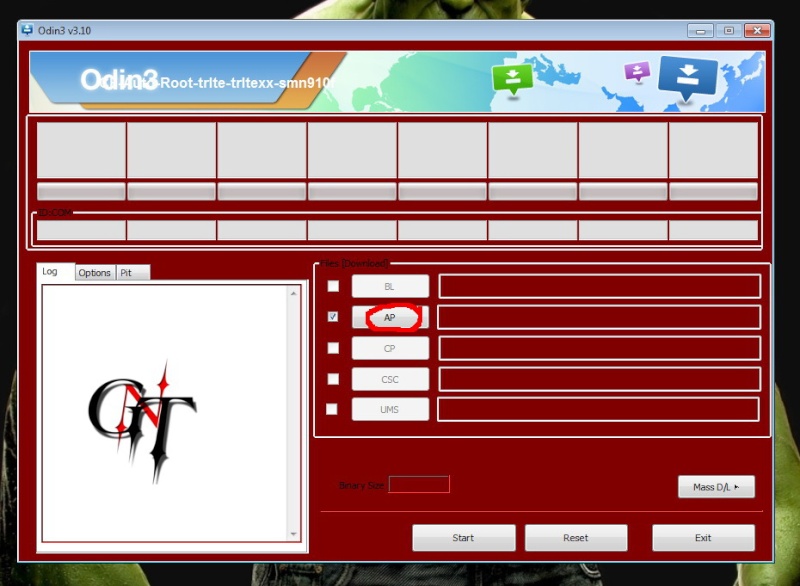Enable the CSC file checkbox

click(x=333, y=379)
